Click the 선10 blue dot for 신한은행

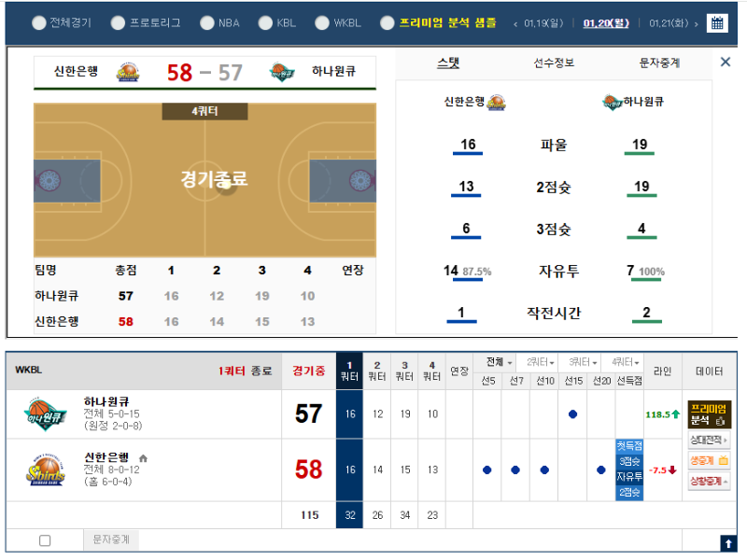(x=544, y=470)
